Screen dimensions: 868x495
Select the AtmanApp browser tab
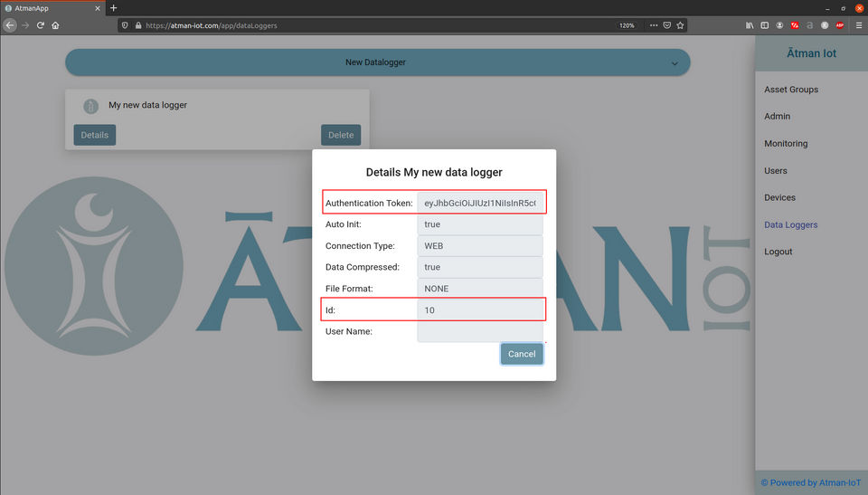pyautogui.click(x=52, y=8)
